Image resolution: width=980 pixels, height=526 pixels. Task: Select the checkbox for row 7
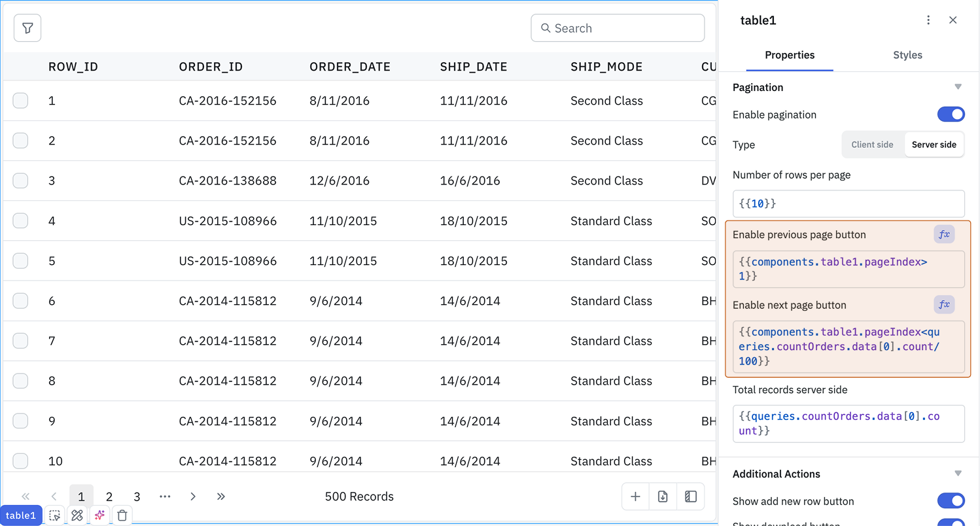[21, 341]
